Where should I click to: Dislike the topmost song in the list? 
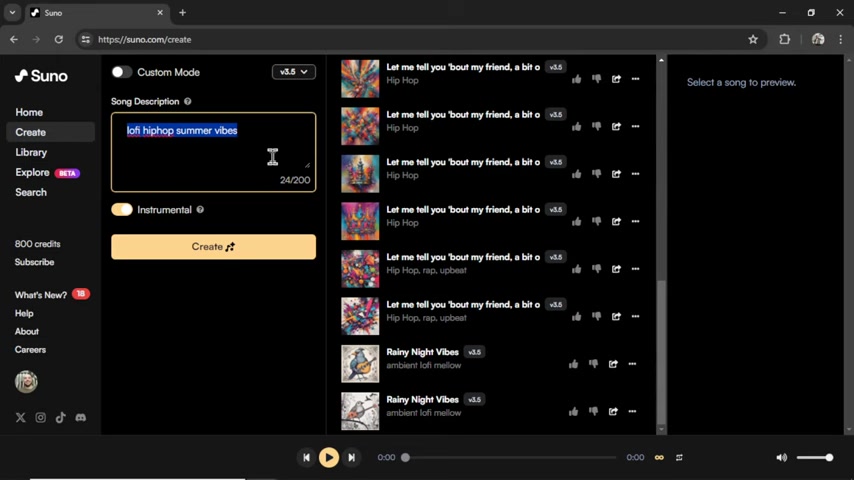[596, 80]
